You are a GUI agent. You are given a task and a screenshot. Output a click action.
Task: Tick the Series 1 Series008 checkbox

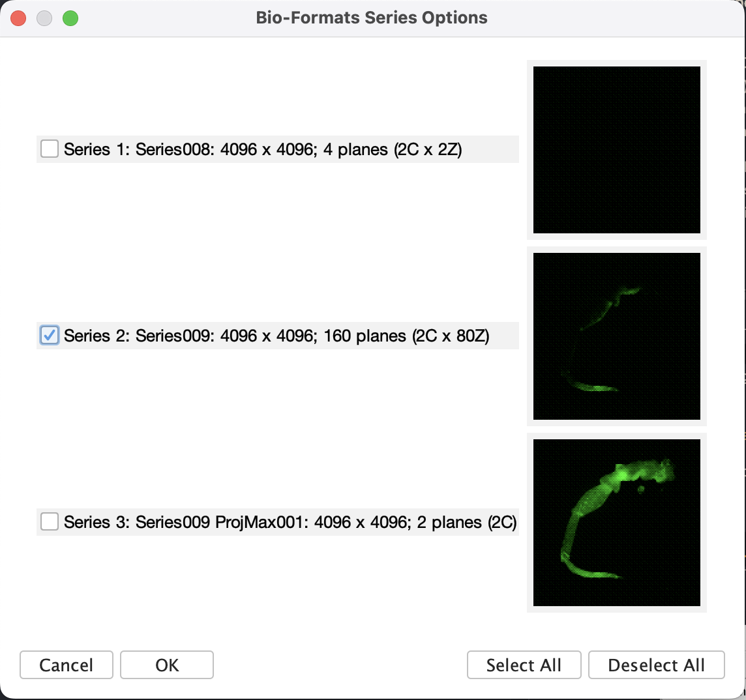50,149
